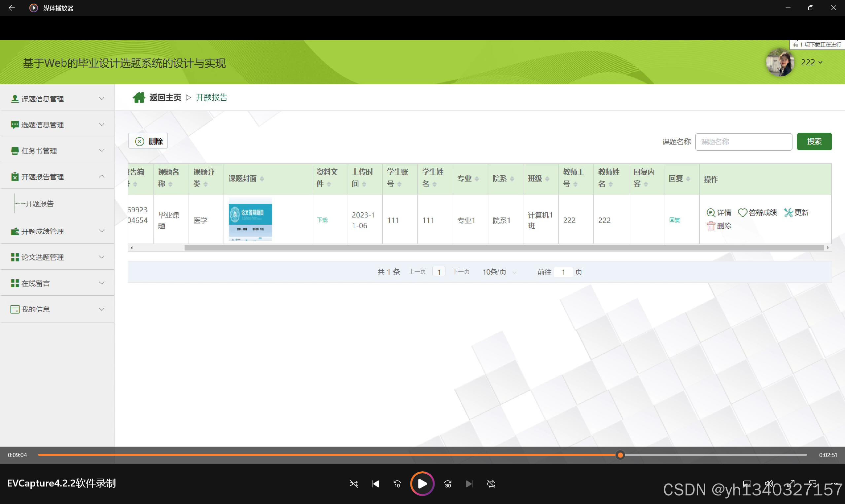Open the 详情 details action
This screenshot has height=504, width=845.
click(719, 213)
